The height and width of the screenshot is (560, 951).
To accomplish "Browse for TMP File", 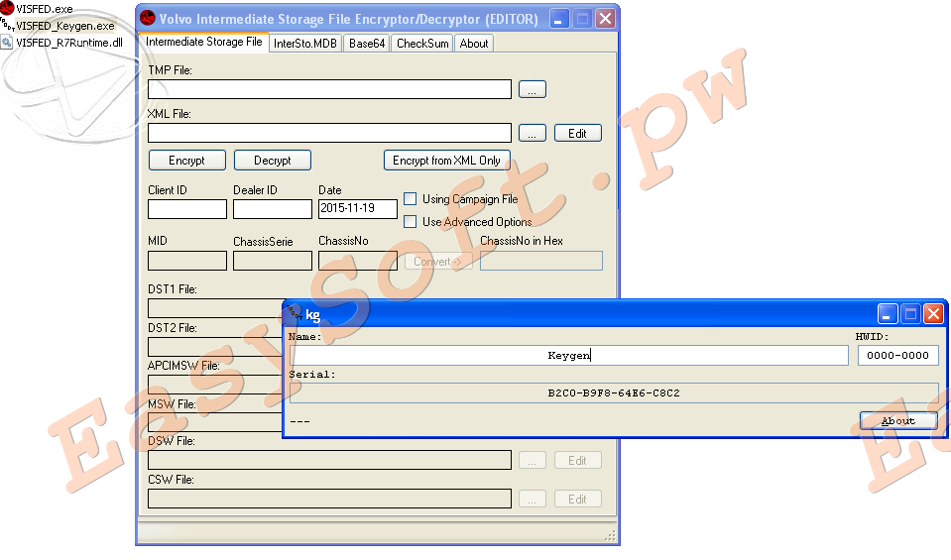I will coord(532,89).
